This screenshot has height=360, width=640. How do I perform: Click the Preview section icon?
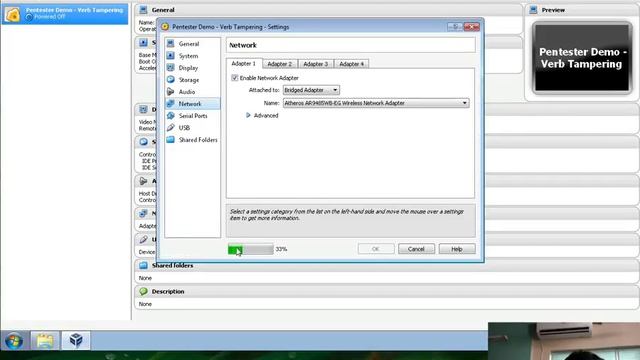pyautogui.click(x=533, y=10)
